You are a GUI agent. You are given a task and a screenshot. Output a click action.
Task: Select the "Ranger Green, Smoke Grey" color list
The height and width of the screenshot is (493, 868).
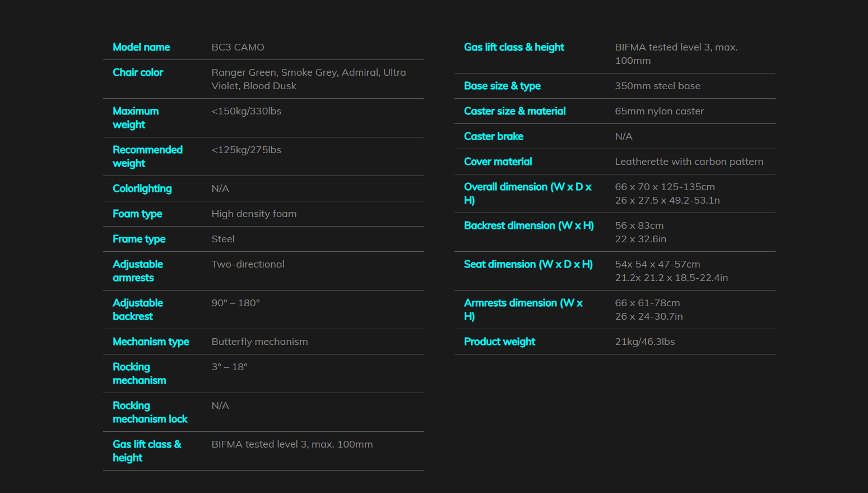309,79
